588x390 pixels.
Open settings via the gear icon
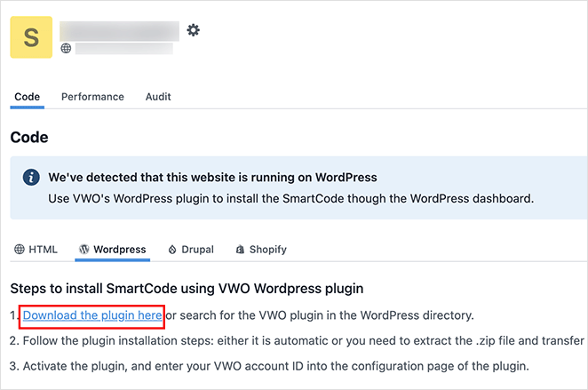point(193,30)
